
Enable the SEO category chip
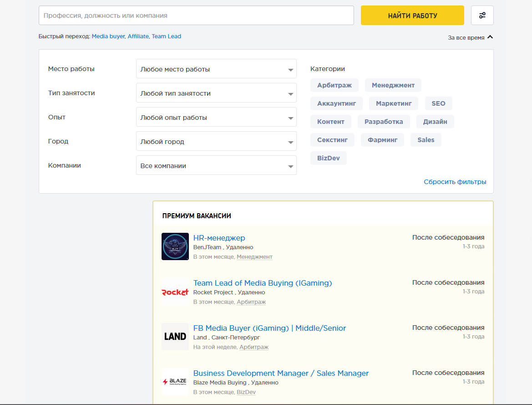438,103
